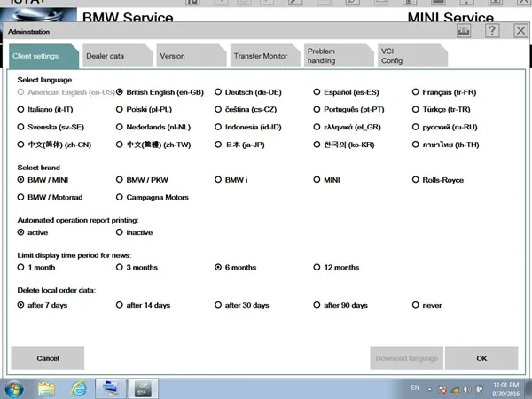This screenshot has height=399, width=532.
Task: Choose Russian (ru-RU) language option
Action: [x=445, y=127]
